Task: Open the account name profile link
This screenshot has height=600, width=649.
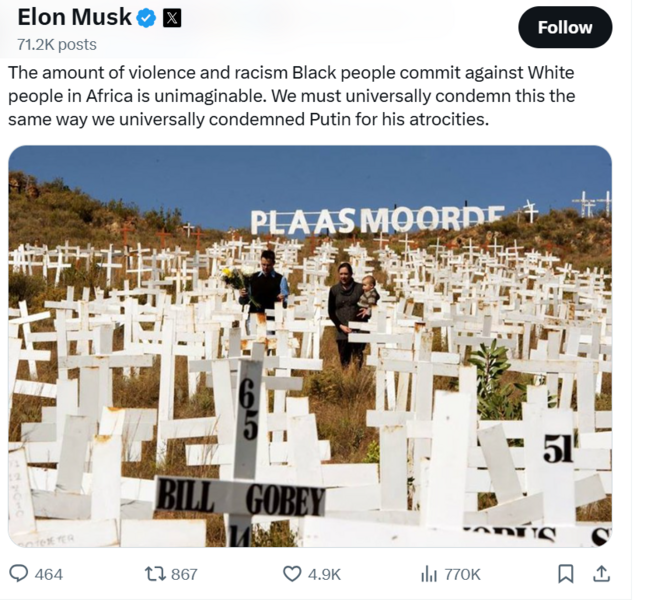Action: 74,17
